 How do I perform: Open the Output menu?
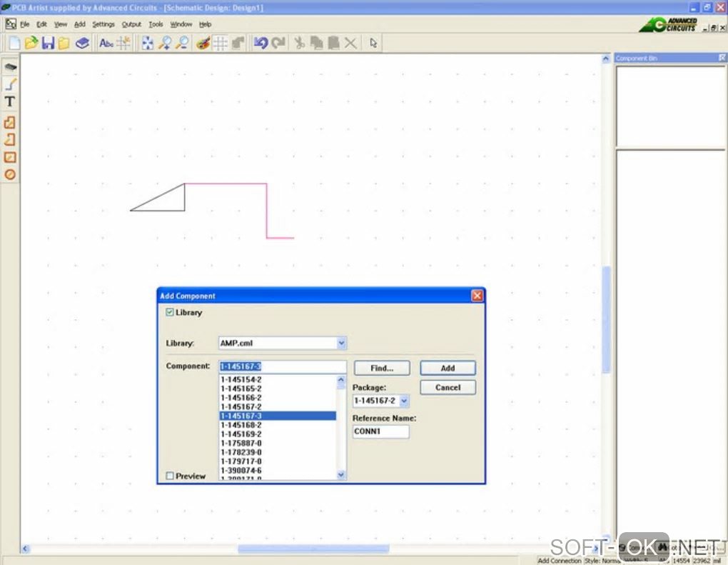coord(131,24)
